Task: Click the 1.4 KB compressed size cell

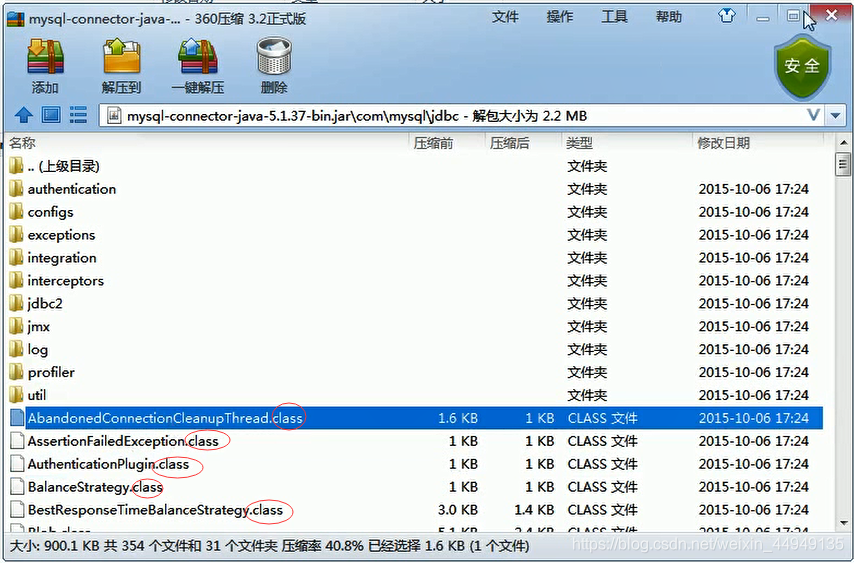Action: click(x=534, y=510)
